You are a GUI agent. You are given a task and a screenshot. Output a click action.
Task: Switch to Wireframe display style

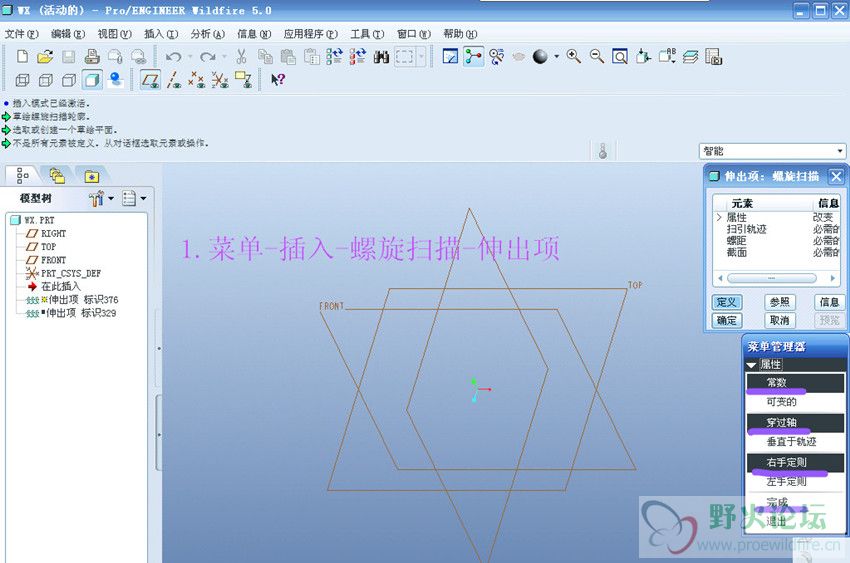[22, 80]
